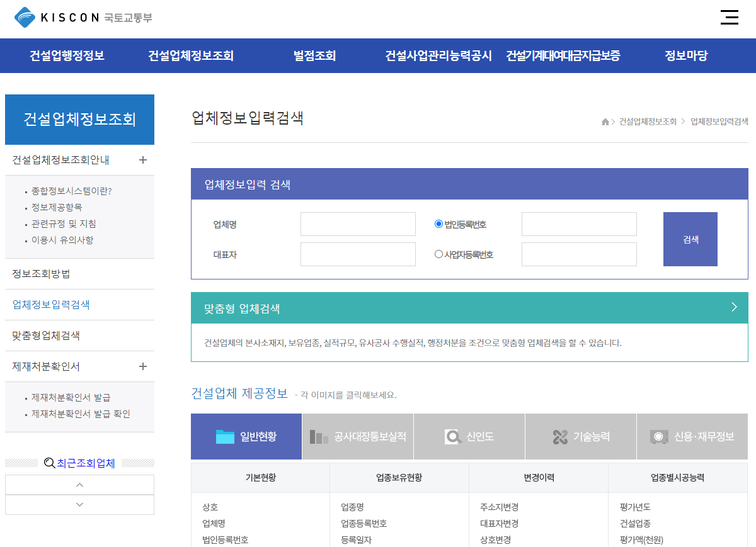Screen dimensions: 756x547
Task: Click 건설업체정보조회 in the breadcrumb
Action: click(648, 121)
